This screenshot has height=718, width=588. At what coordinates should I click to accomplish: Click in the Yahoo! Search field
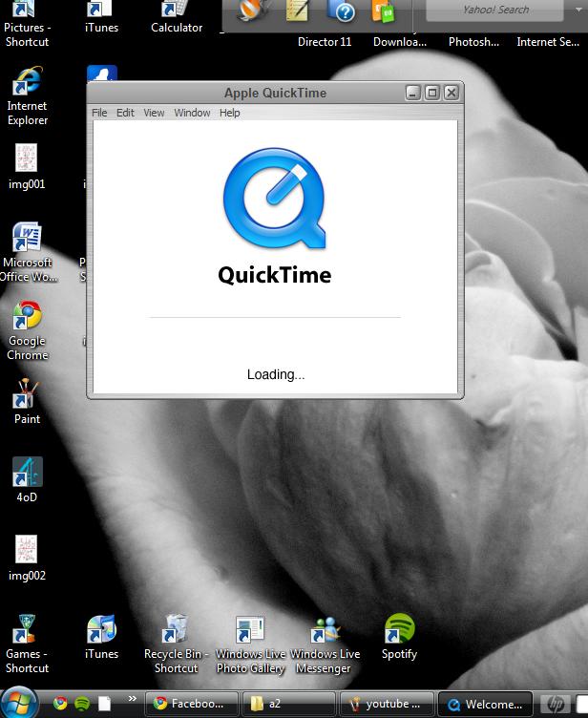494,11
